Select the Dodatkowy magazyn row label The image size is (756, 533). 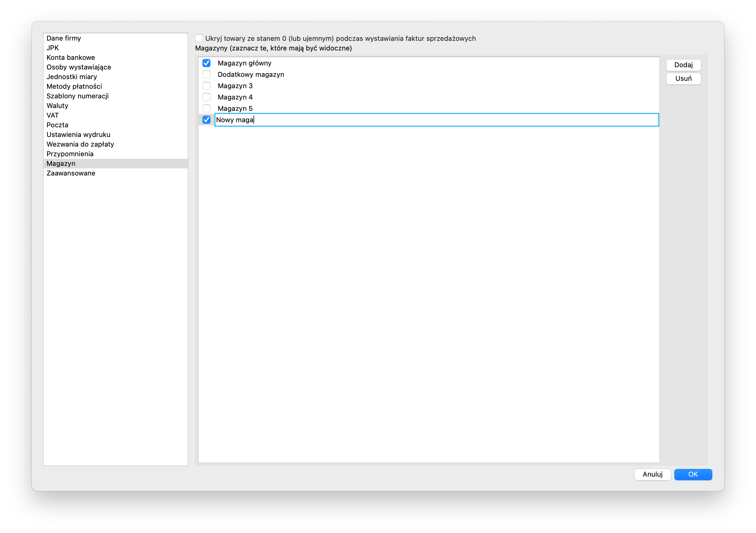pos(251,74)
